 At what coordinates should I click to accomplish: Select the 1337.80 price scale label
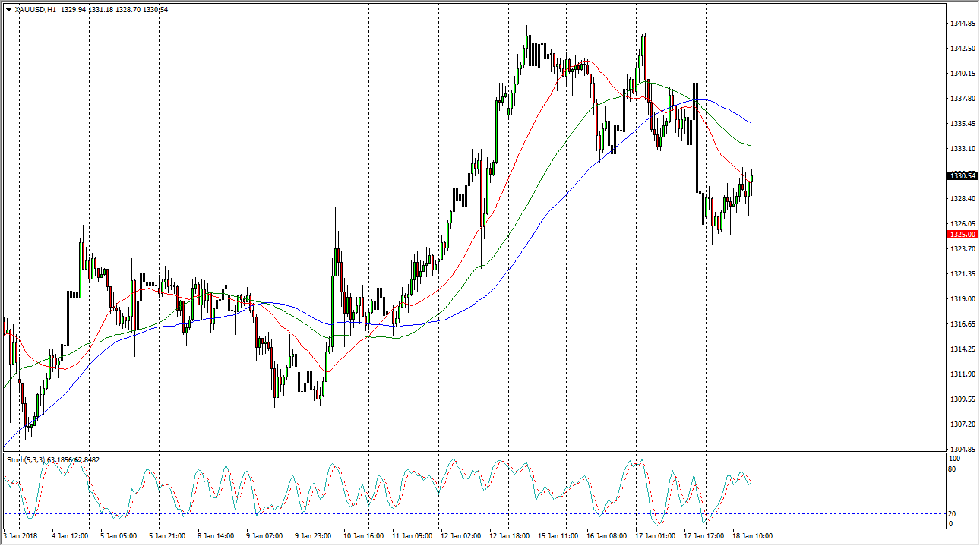point(962,99)
